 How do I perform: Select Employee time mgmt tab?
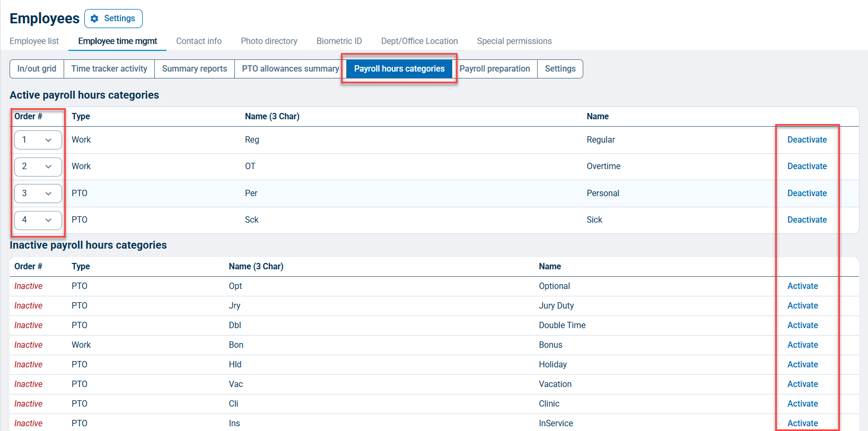(118, 41)
